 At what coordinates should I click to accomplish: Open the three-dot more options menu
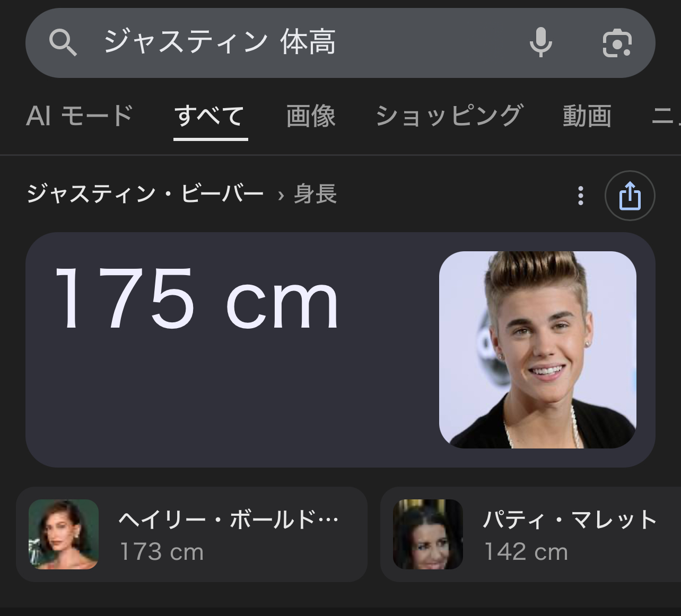point(581,196)
